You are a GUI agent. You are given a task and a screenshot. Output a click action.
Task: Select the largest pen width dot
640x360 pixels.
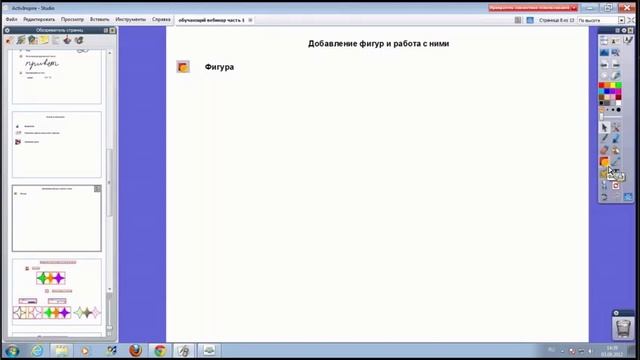[618, 110]
